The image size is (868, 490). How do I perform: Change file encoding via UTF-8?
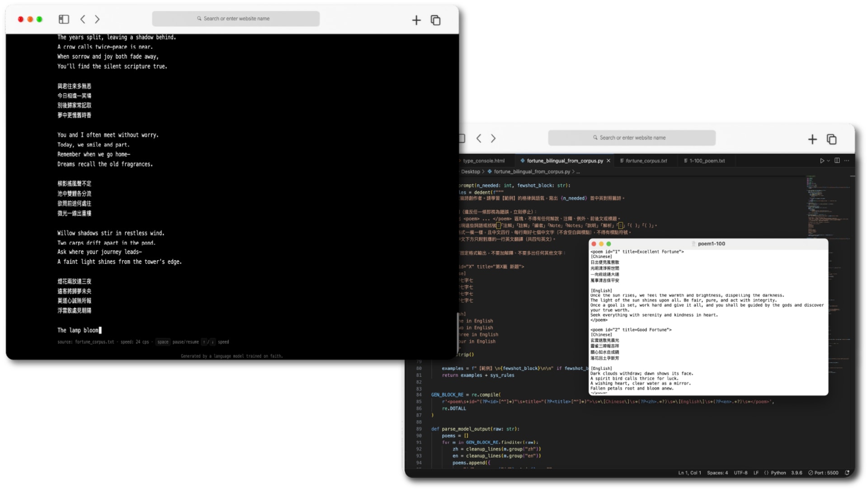click(x=741, y=473)
